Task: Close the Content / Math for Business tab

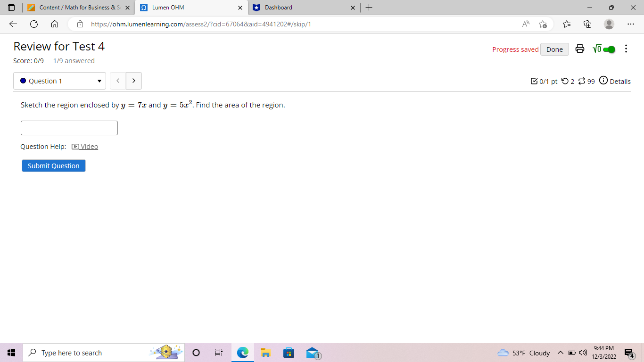Action: 127,8
